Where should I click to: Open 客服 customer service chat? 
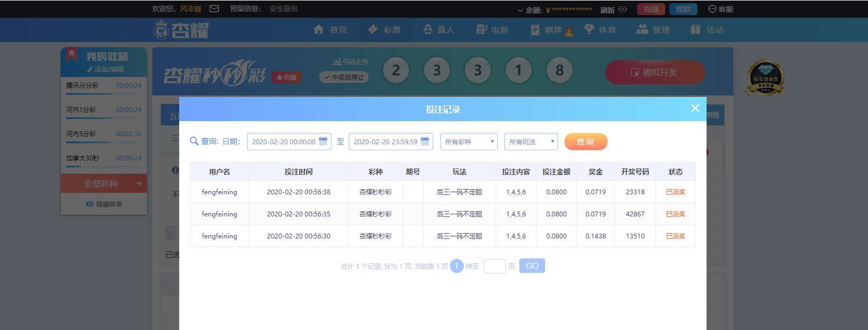pos(721,9)
